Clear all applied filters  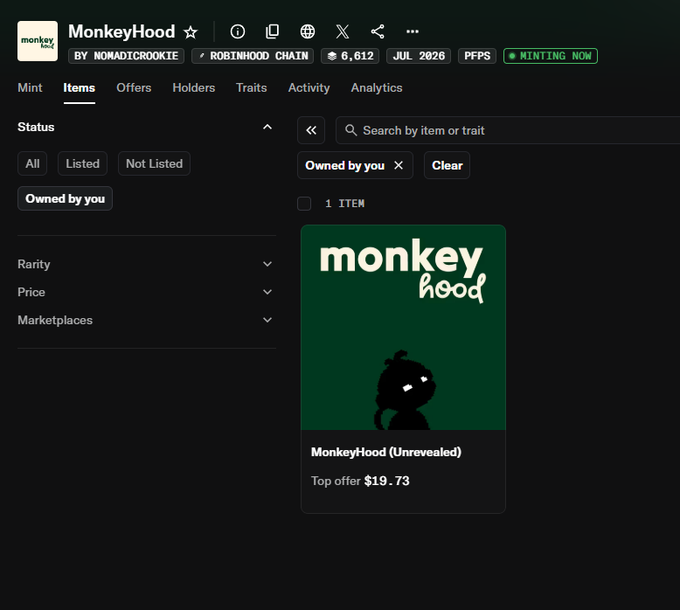(447, 165)
